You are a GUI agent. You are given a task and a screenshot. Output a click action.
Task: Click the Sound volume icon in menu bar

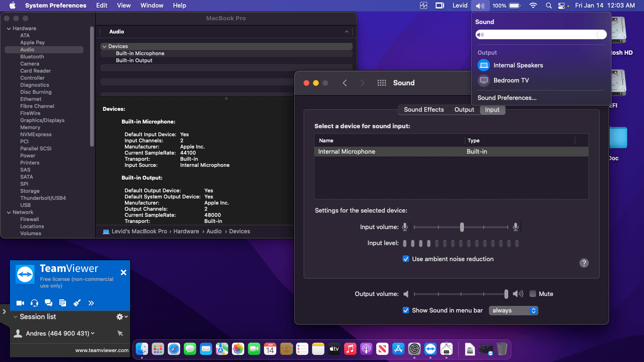pyautogui.click(x=480, y=6)
